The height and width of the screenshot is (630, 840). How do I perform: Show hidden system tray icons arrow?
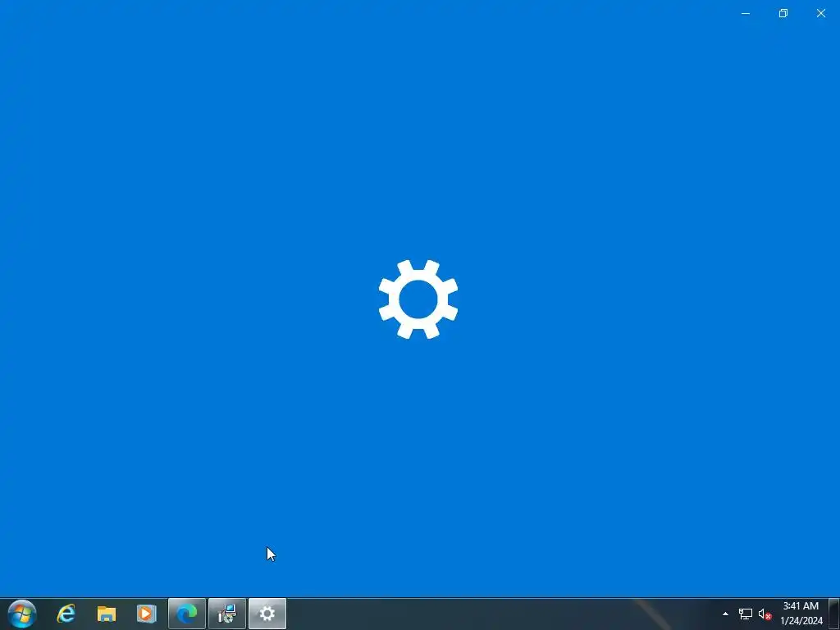pos(725,614)
